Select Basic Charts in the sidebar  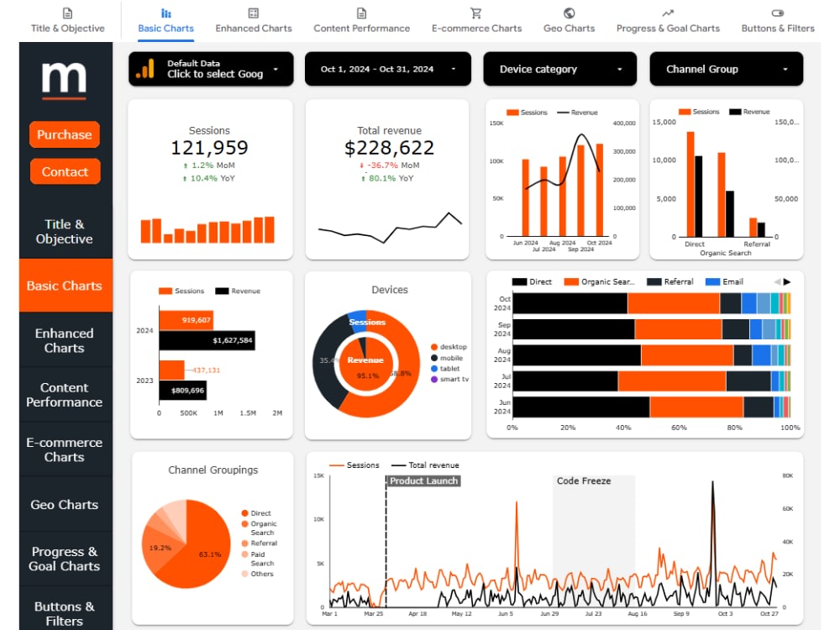pyautogui.click(x=65, y=286)
